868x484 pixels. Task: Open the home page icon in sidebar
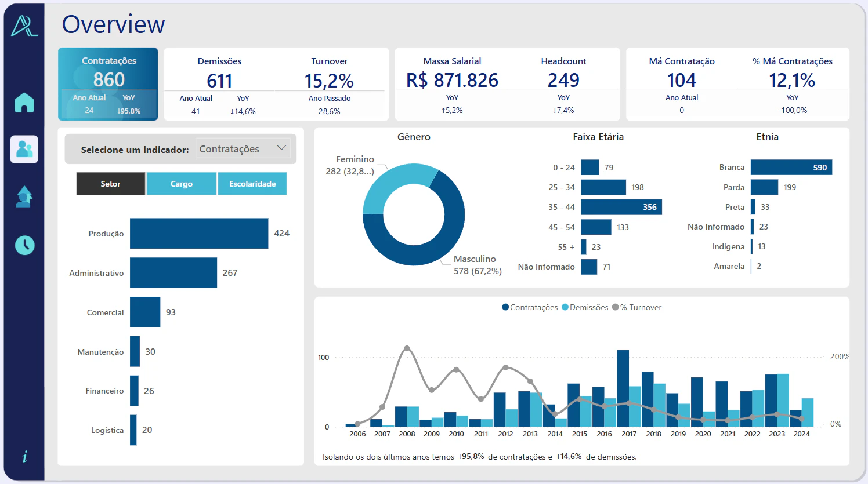tap(24, 103)
